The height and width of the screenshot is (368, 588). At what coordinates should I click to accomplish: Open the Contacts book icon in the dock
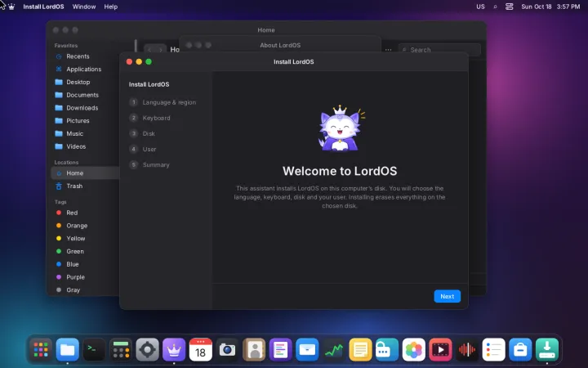[x=254, y=350]
